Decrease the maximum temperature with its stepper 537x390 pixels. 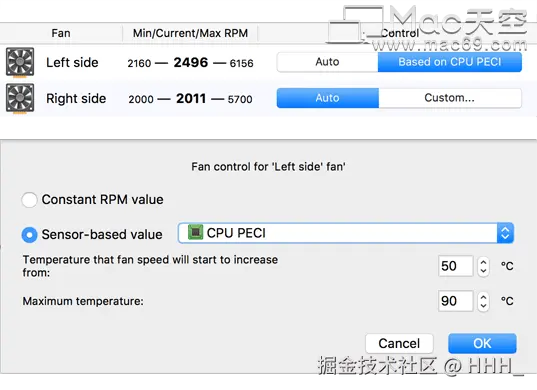coord(483,306)
